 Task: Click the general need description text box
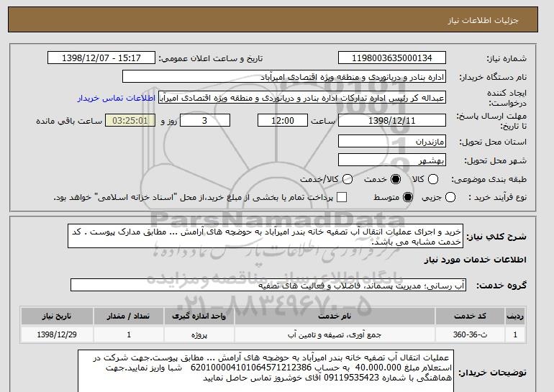click(265, 236)
